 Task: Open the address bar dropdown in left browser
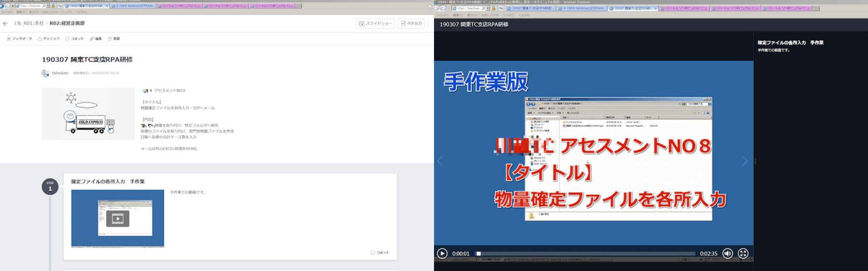(x=48, y=6)
